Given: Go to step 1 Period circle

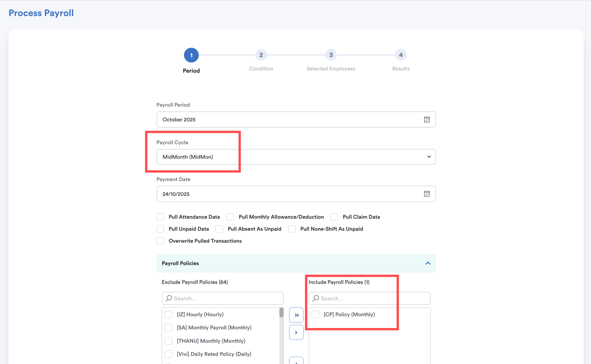Looking at the screenshot, I should (191, 55).
